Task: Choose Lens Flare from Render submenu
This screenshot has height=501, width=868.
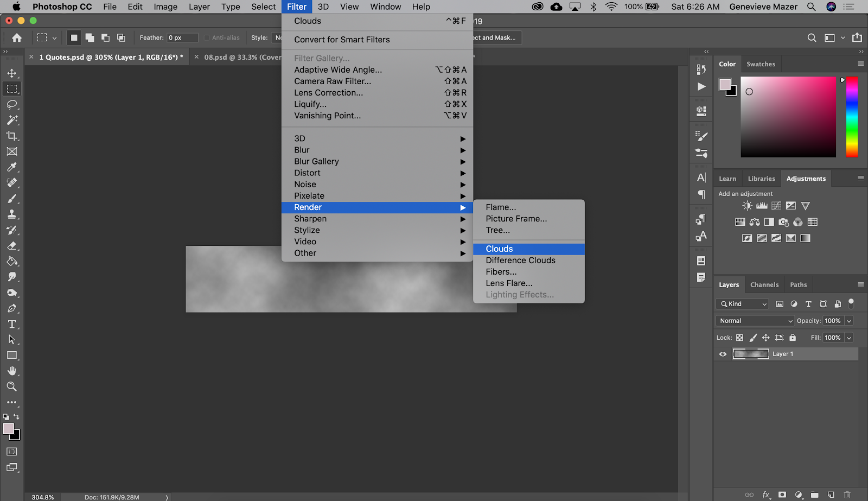Action: [x=529, y=283]
